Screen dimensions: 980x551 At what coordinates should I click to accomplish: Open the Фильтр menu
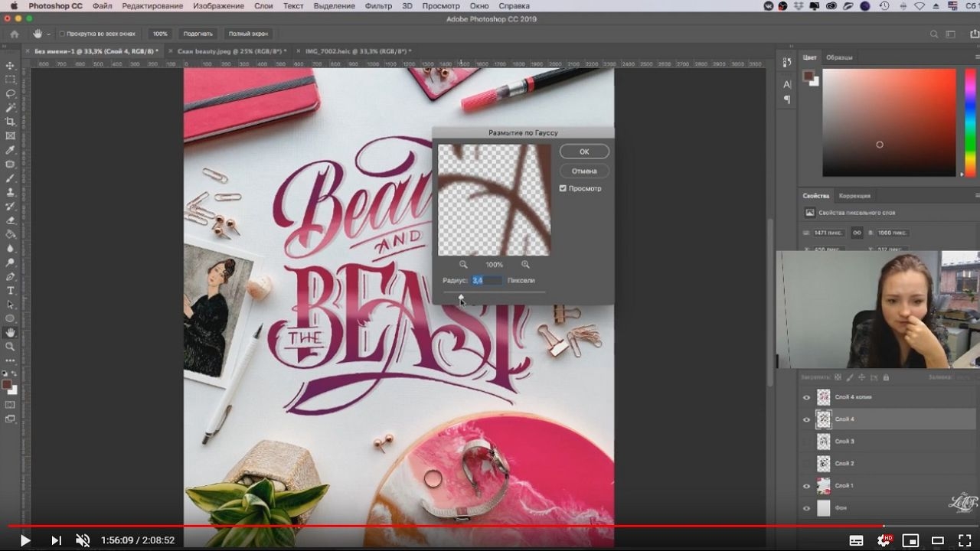pos(378,6)
